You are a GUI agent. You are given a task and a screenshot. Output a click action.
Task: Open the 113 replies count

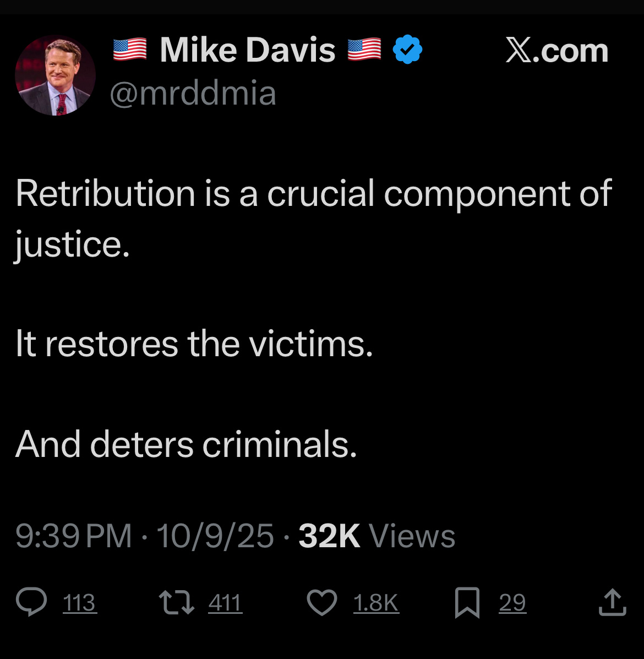click(x=80, y=603)
